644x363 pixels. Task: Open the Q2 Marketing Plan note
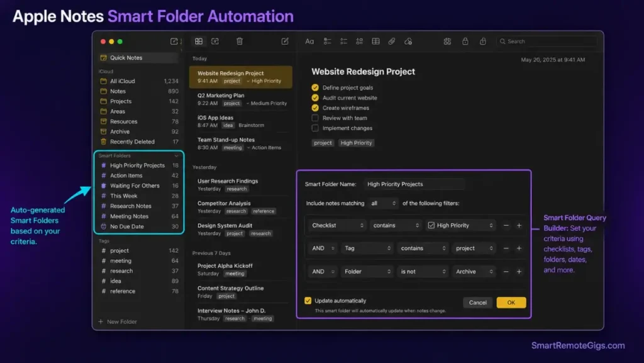241,99
